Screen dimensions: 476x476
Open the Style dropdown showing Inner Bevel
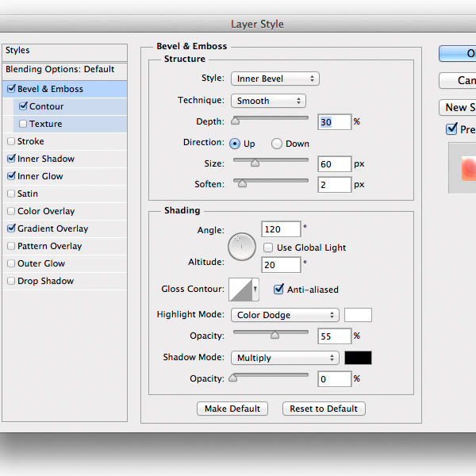tap(274, 79)
